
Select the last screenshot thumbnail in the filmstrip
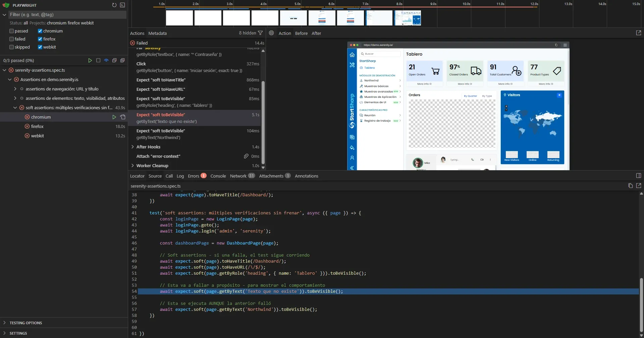coord(408,18)
